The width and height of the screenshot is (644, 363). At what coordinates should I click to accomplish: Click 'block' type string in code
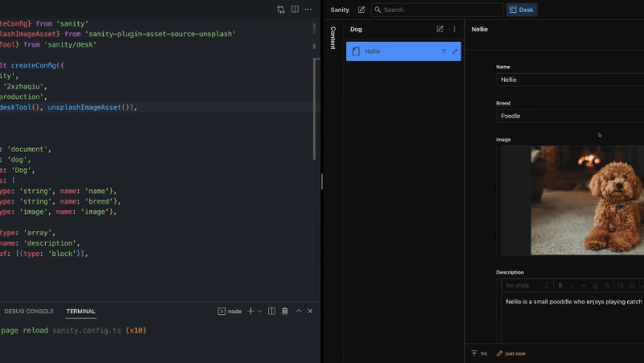point(63,254)
